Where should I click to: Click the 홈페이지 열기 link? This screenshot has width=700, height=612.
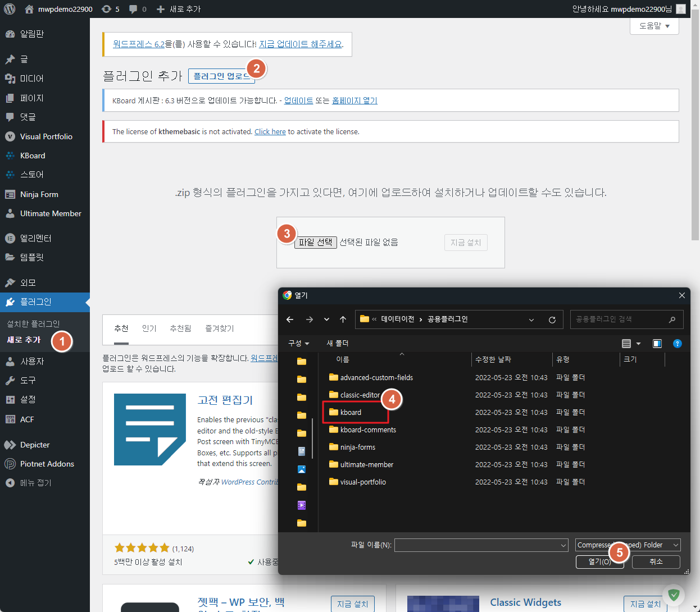pyautogui.click(x=354, y=101)
